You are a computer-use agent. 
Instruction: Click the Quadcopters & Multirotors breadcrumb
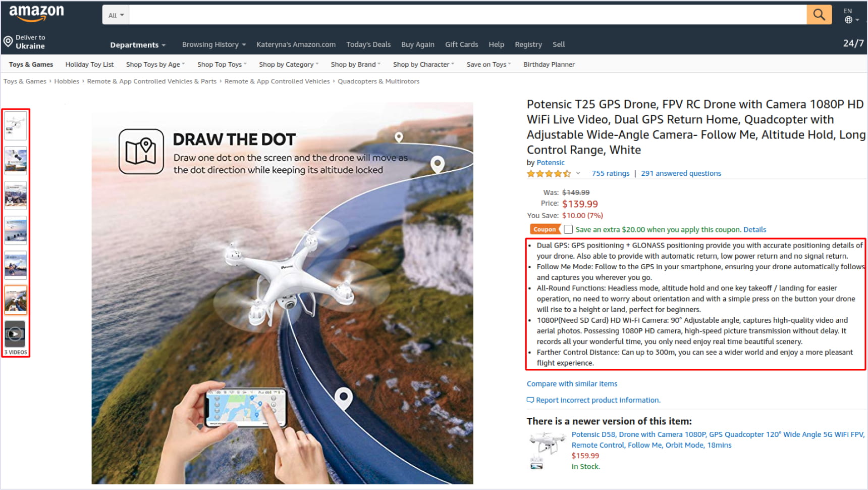(x=378, y=81)
